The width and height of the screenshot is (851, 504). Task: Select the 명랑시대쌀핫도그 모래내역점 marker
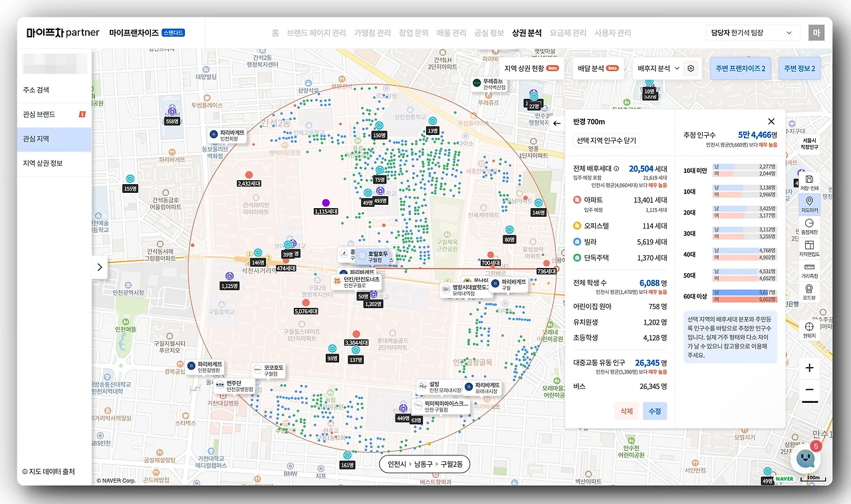tap(465, 289)
